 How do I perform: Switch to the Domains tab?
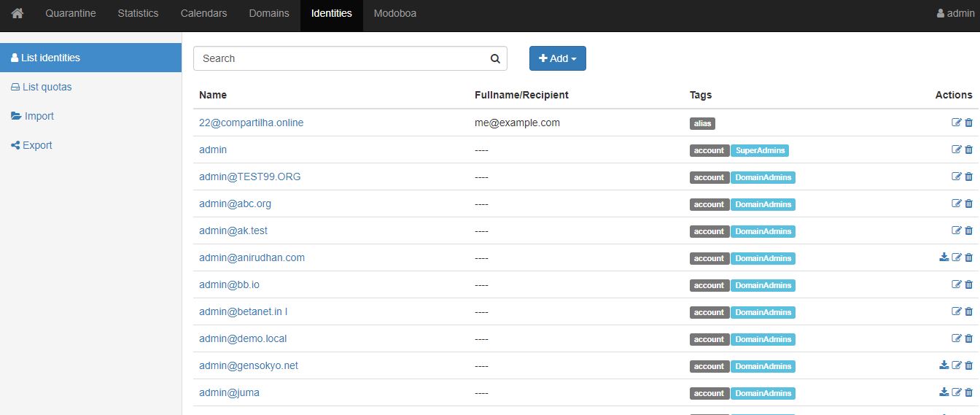point(269,14)
